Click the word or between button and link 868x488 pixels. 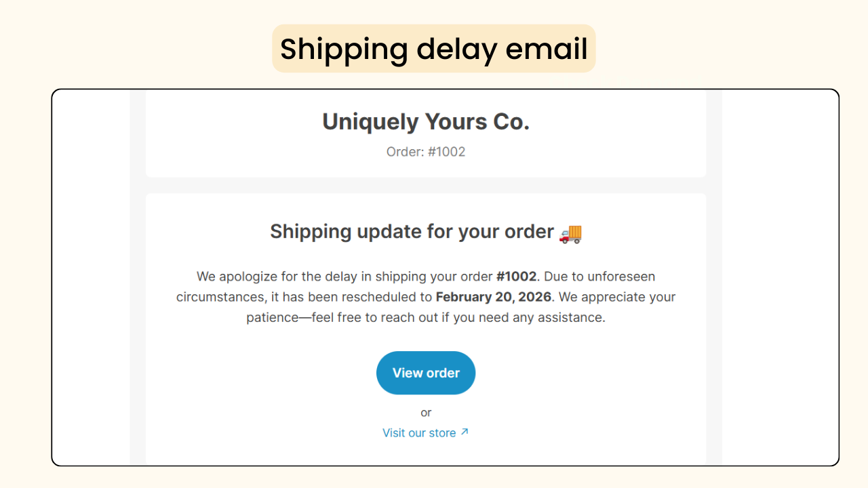tap(426, 413)
